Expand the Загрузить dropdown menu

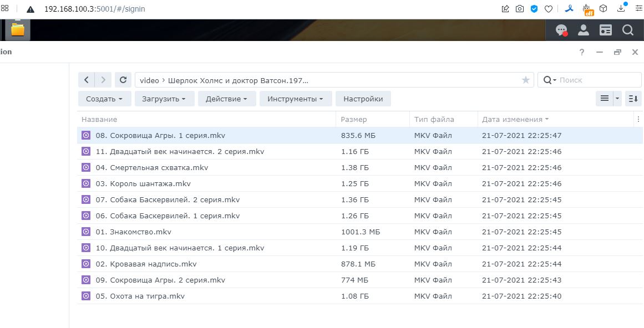(164, 99)
